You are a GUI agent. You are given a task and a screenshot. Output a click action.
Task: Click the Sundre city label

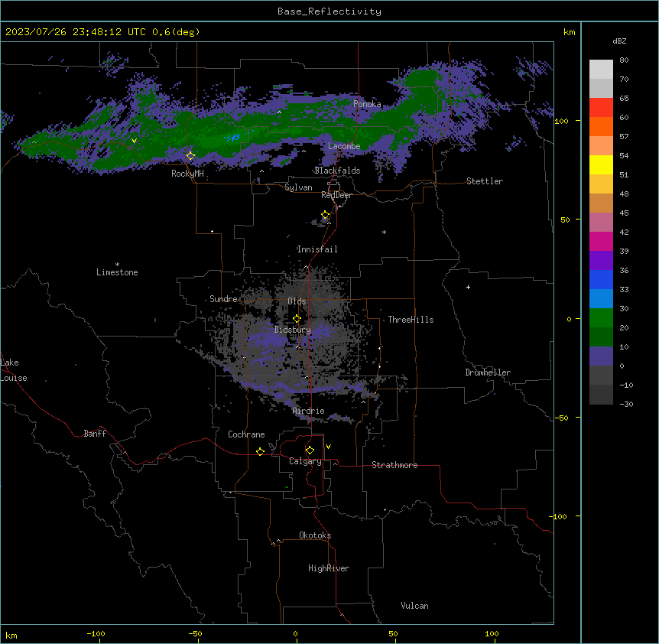223,299
